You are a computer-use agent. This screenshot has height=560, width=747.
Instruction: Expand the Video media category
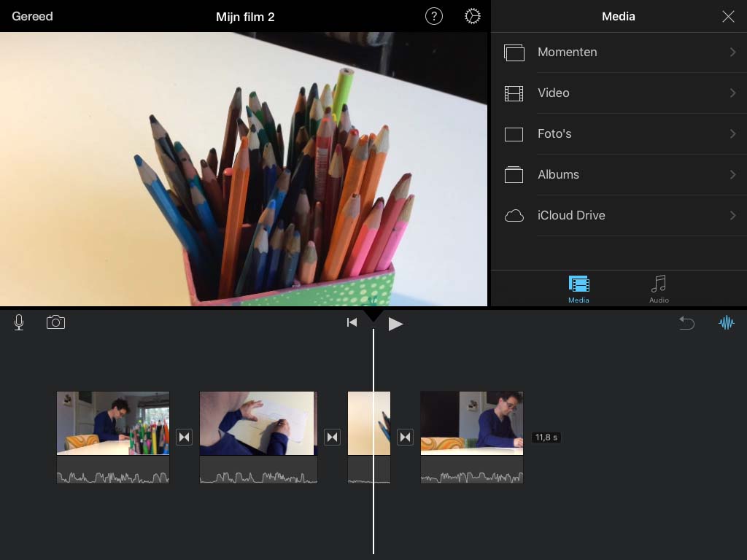pyautogui.click(x=619, y=93)
